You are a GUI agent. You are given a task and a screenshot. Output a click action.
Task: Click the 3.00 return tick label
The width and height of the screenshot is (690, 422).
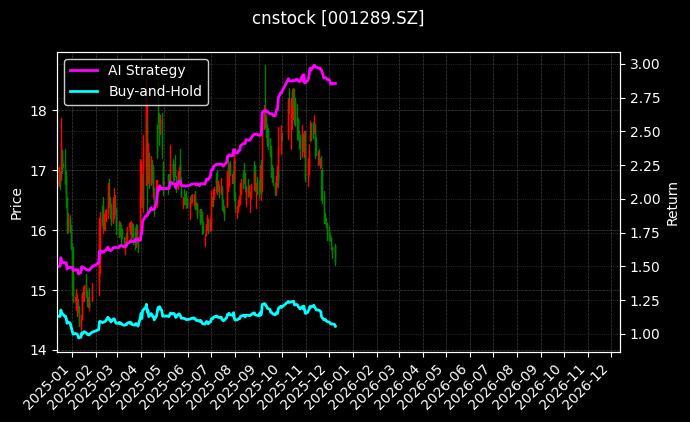(x=644, y=64)
